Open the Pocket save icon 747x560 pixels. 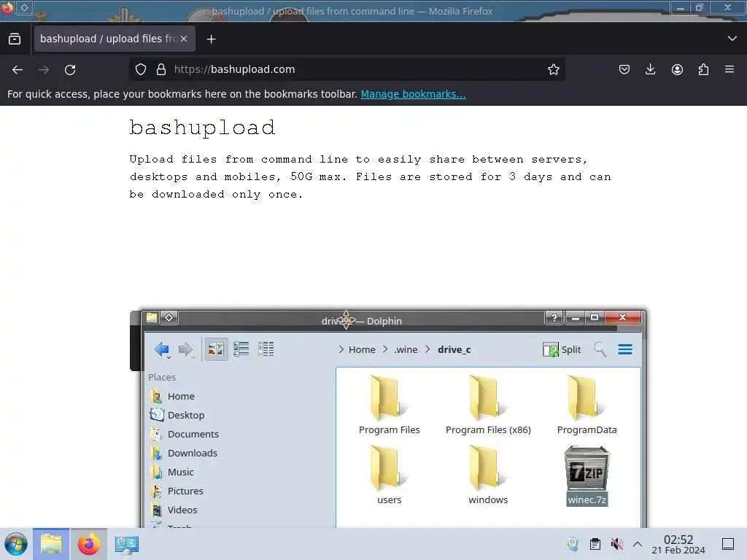coord(624,69)
